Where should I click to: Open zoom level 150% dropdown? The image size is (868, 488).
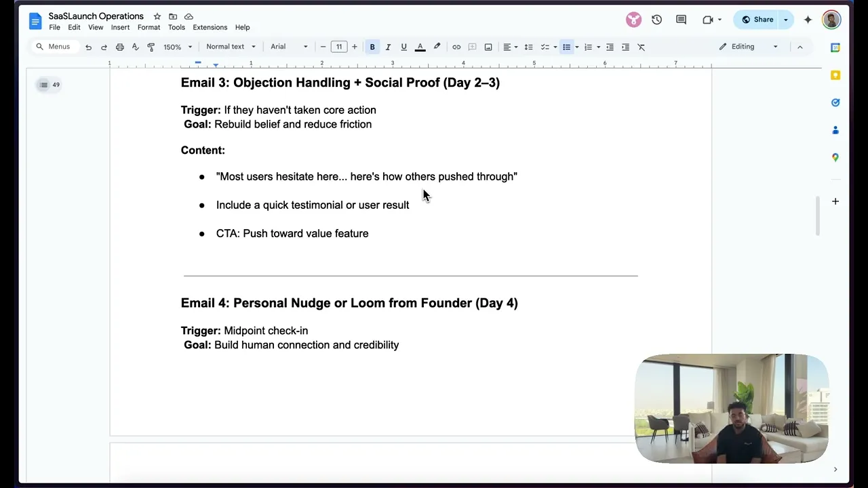[x=178, y=47]
